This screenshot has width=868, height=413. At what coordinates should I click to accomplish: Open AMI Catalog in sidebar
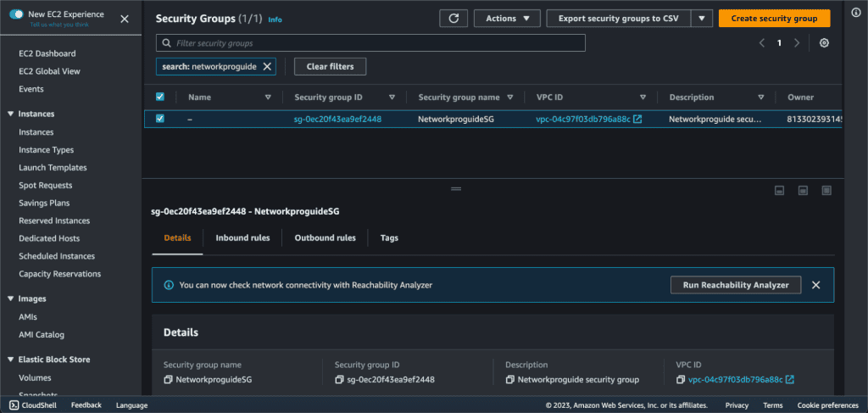coord(42,335)
